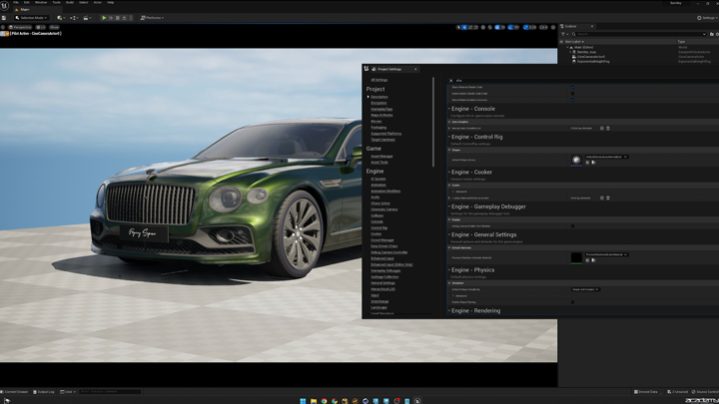Click the Unreal Engine logo icon
This screenshot has height=404, width=719.
coord(5,5)
